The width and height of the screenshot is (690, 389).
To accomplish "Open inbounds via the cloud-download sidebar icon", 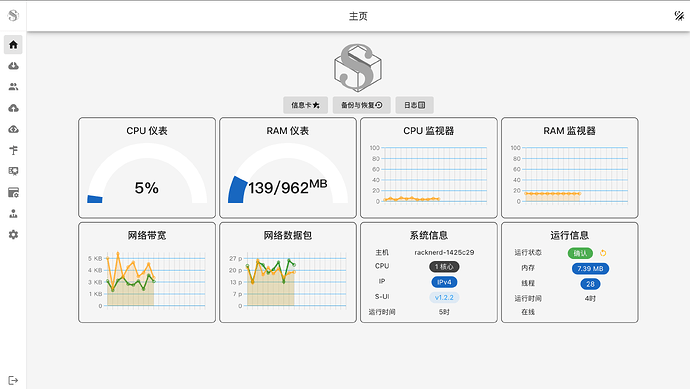I will [13, 66].
